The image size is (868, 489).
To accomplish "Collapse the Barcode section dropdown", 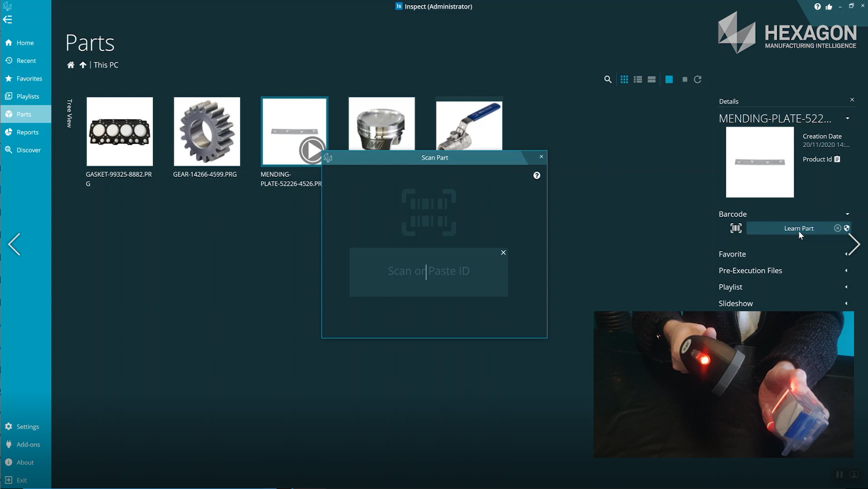I will [847, 214].
